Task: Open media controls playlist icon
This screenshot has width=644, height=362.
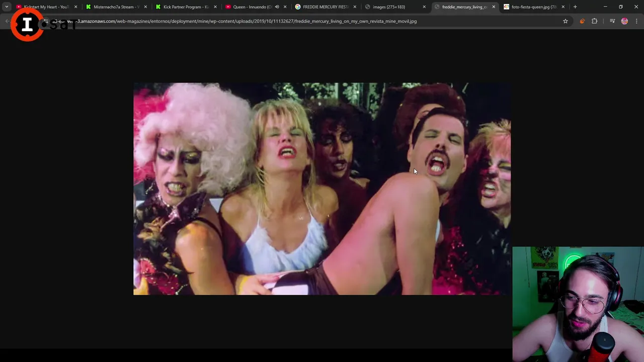Action: coord(612,21)
